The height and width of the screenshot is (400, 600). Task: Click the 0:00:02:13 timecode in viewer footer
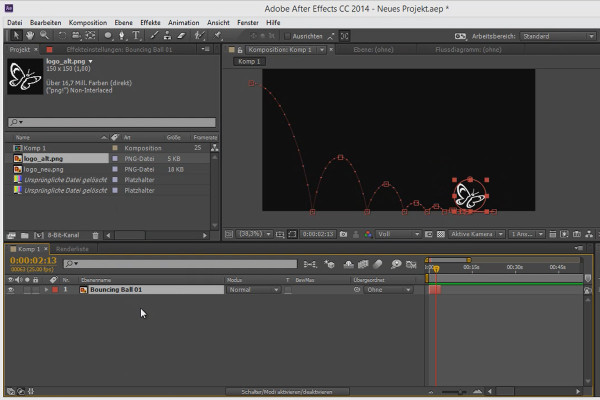(318, 234)
